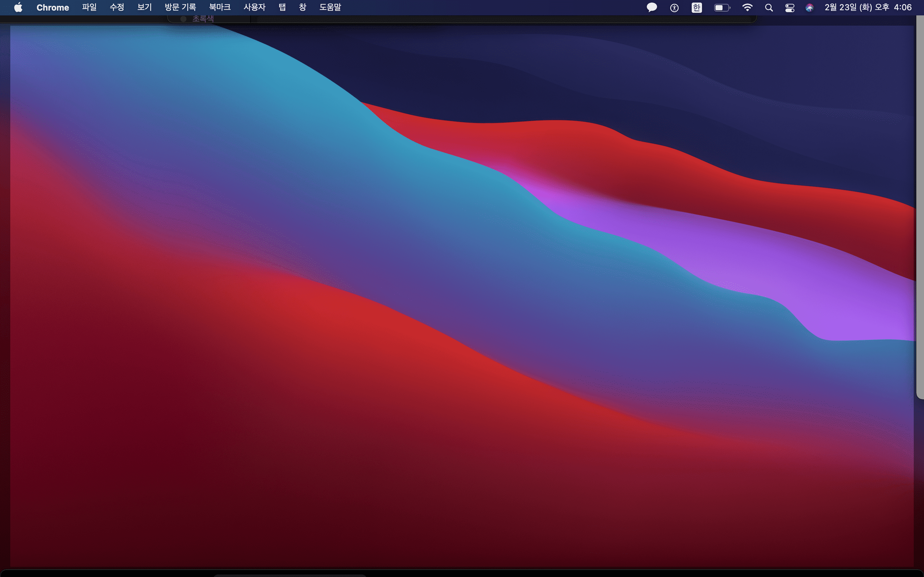Open the 탭 menu
This screenshot has height=577, width=924.
[x=282, y=7]
